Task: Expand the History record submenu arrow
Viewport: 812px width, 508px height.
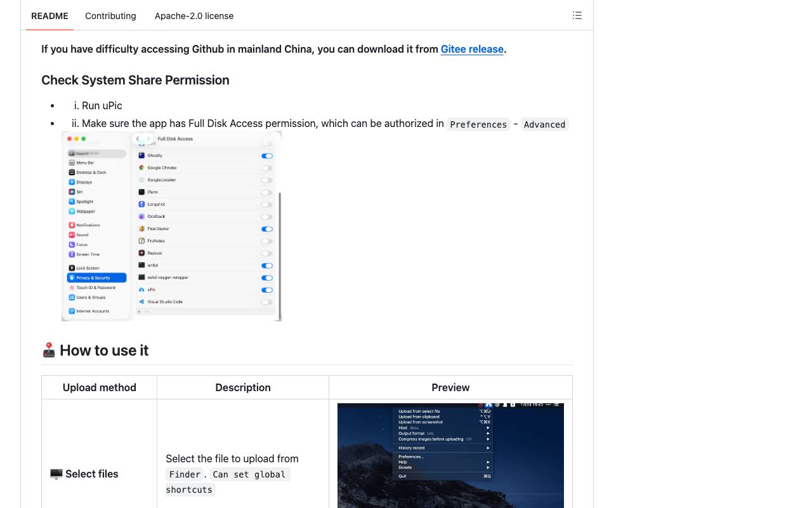Action: coord(488,448)
